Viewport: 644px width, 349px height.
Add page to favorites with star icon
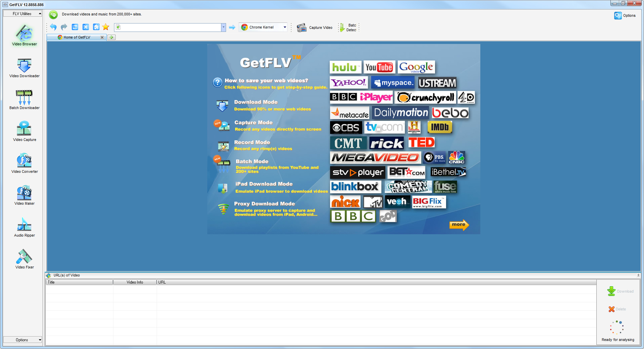tap(106, 27)
